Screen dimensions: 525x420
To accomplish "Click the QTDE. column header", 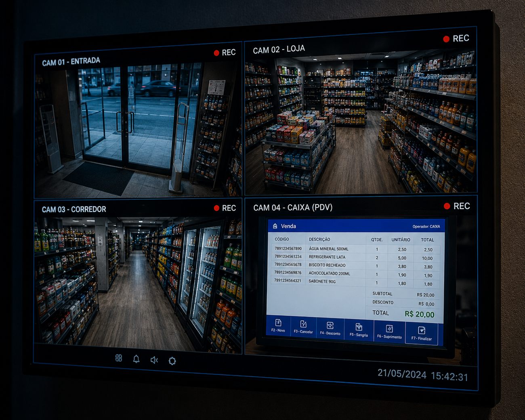I will tap(377, 239).
